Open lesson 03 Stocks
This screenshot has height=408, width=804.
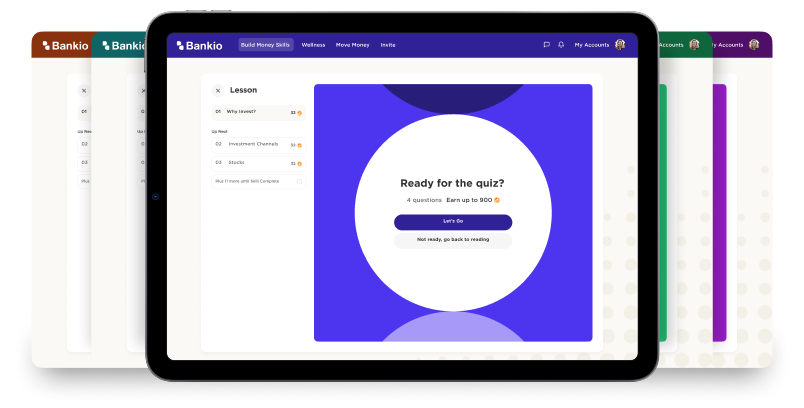(238, 162)
